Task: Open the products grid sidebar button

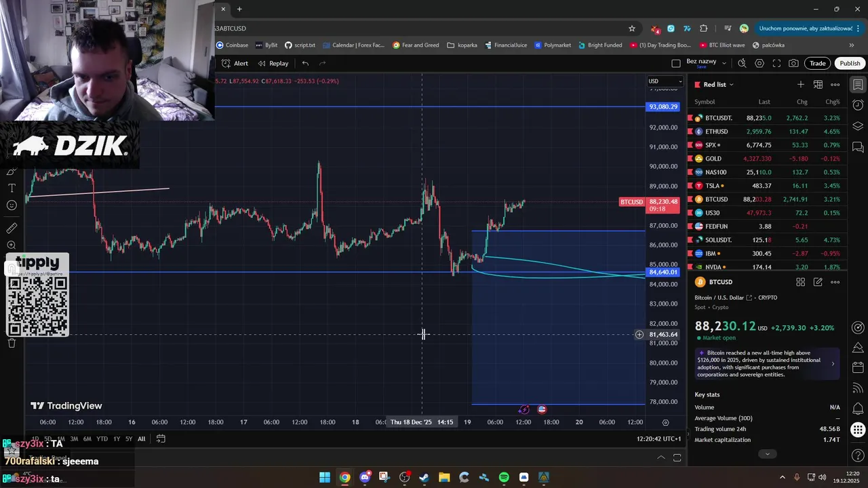Action: coord(858,430)
